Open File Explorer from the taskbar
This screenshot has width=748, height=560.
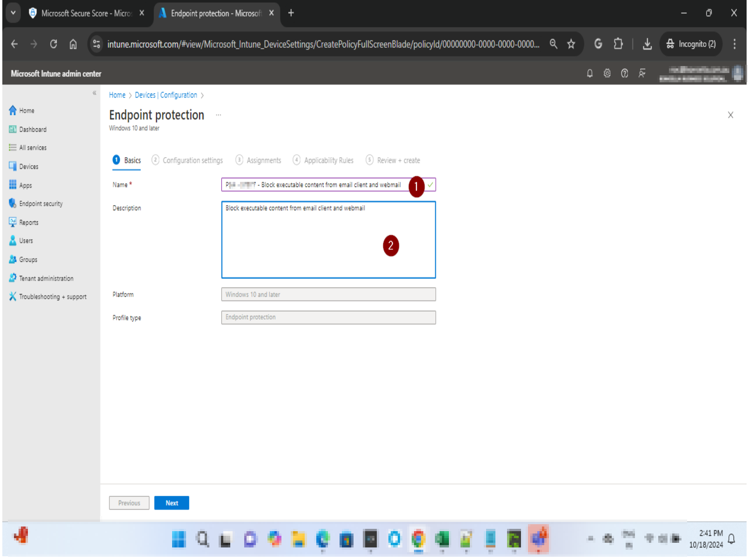[x=298, y=539]
